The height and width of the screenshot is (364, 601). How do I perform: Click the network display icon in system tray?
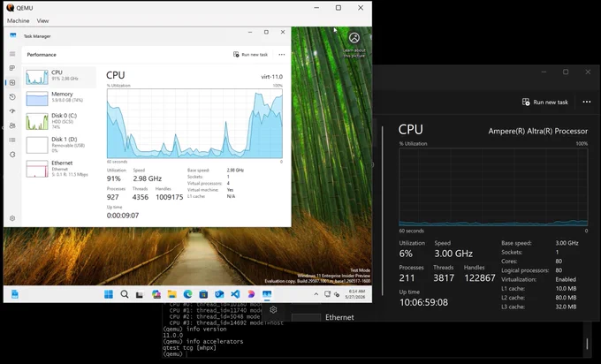click(327, 294)
